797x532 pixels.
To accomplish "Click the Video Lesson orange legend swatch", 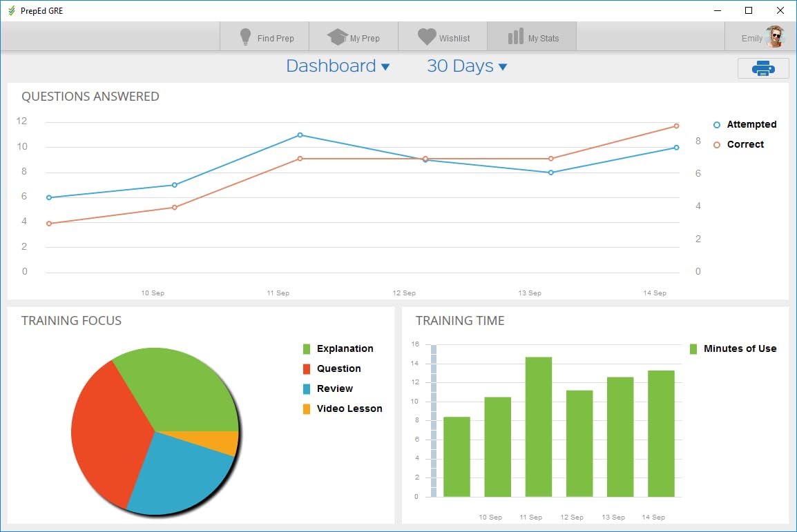I will (x=307, y=409).
